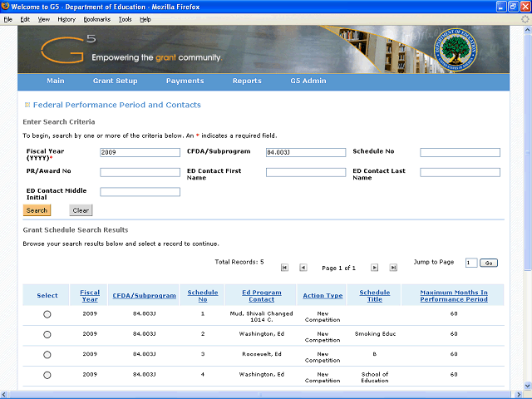The height and width of the screenshot is (399, 532).
Task: Choose the Roosevelt, Ed record radio button
Action: tap(47, 355)
